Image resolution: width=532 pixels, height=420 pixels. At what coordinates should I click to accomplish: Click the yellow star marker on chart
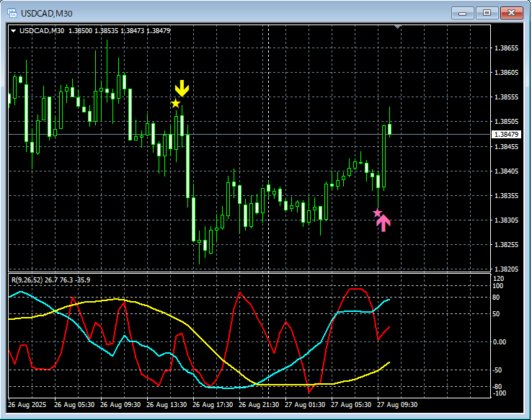(175, 104)
